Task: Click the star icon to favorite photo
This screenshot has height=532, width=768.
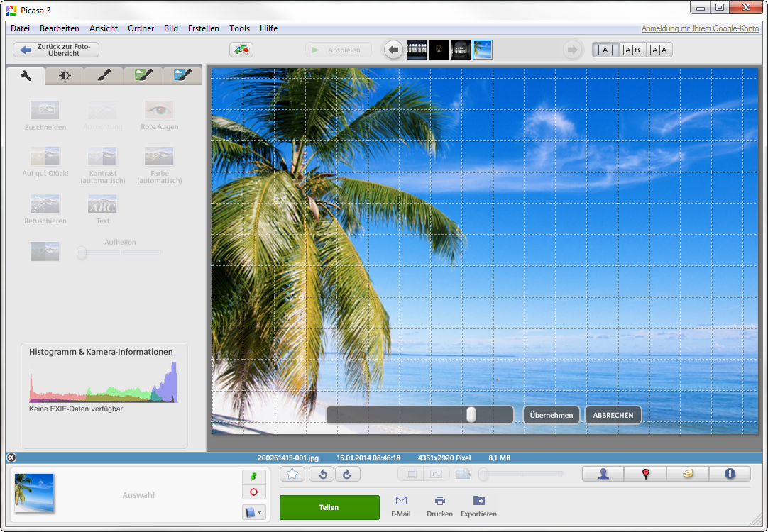Action: (x=292, y=475)
